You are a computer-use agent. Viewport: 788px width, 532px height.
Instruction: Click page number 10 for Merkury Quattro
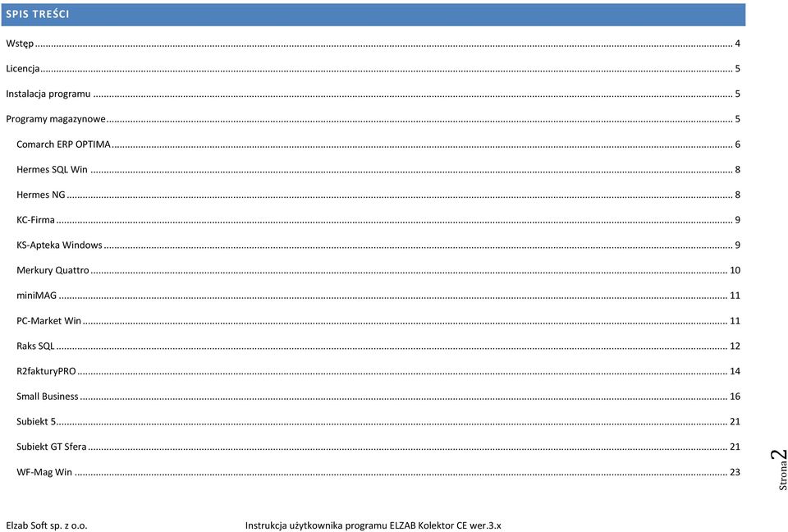tap(735, 271)
